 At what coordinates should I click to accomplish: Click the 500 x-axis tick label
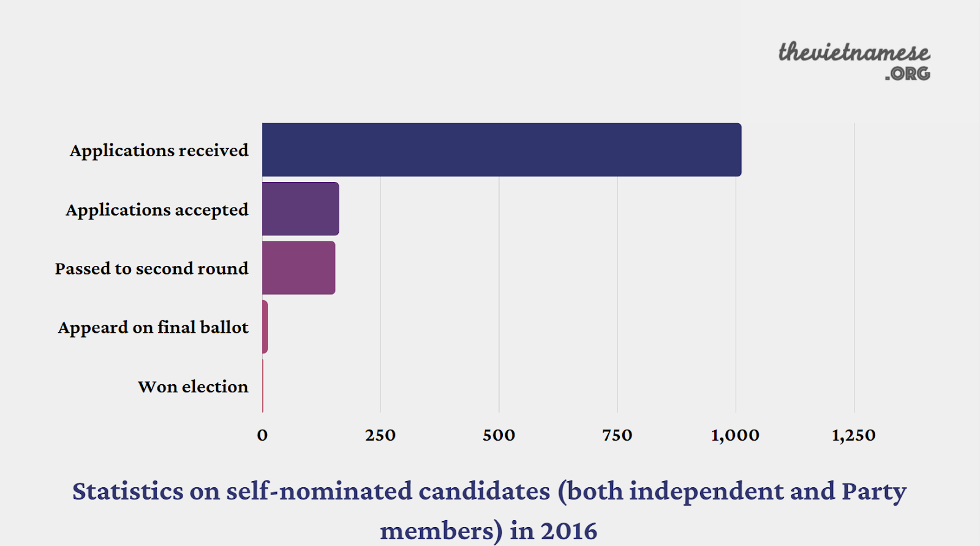(x=499, y=435)
